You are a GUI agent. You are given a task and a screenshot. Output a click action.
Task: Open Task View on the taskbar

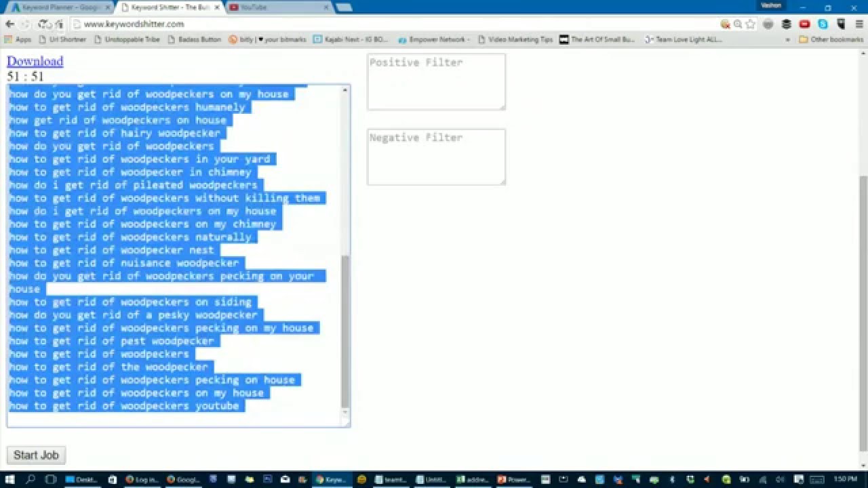[50, 479]
